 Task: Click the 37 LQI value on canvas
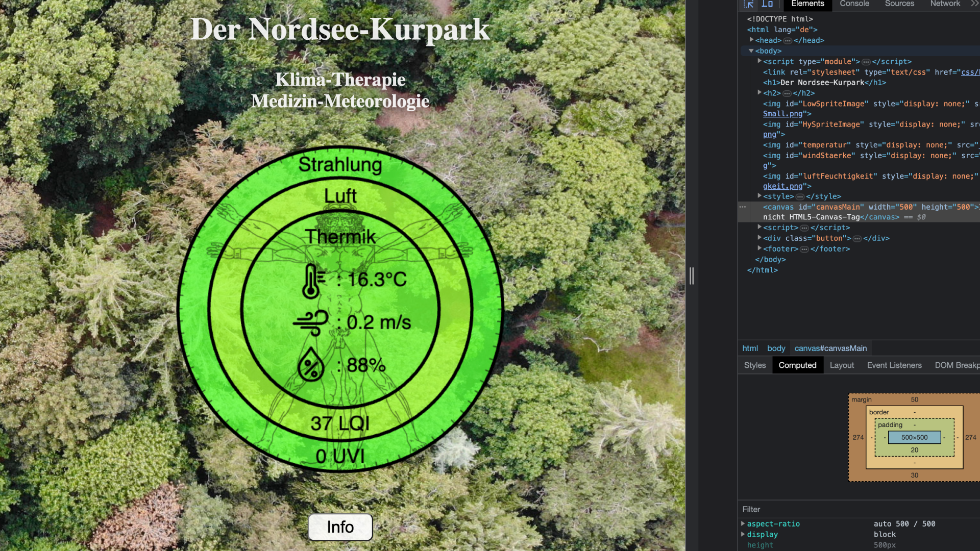[x=340, y=423]
